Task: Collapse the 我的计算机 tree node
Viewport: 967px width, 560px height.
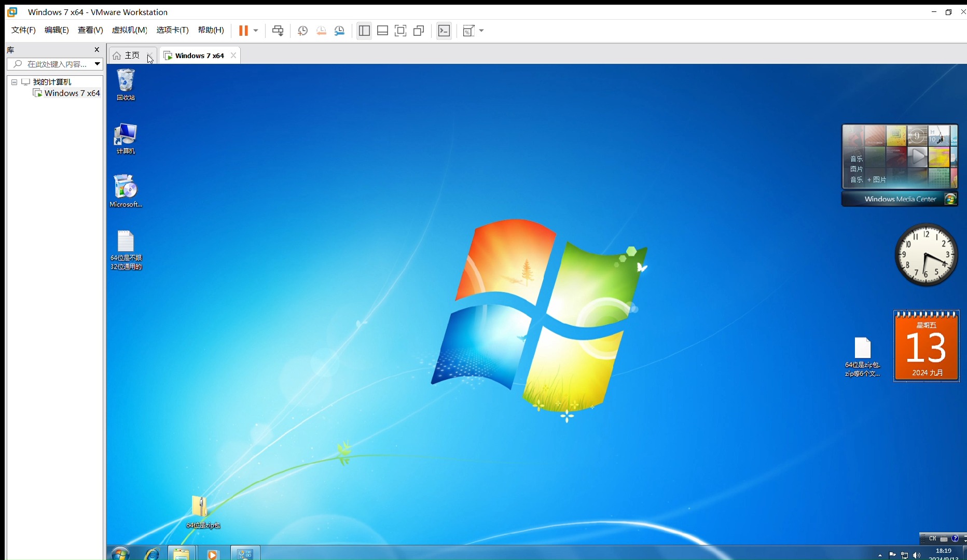Action: [15, 82]
